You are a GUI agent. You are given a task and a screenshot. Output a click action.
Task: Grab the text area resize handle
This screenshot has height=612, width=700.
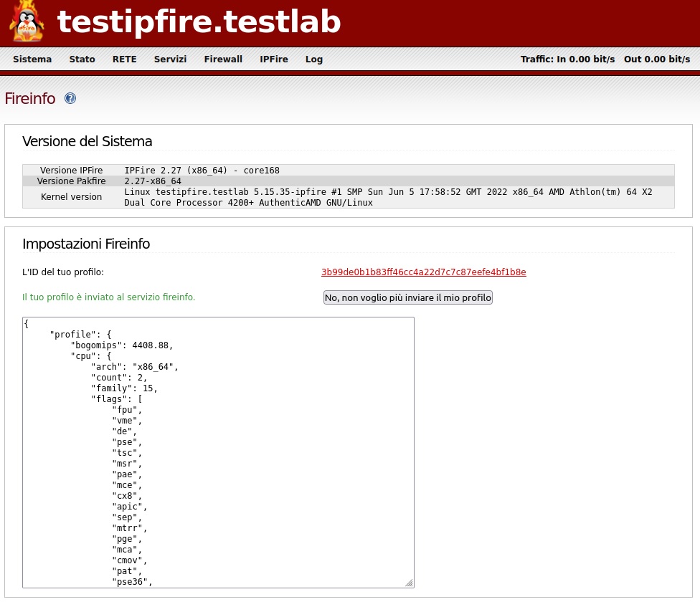click(410, 583)
